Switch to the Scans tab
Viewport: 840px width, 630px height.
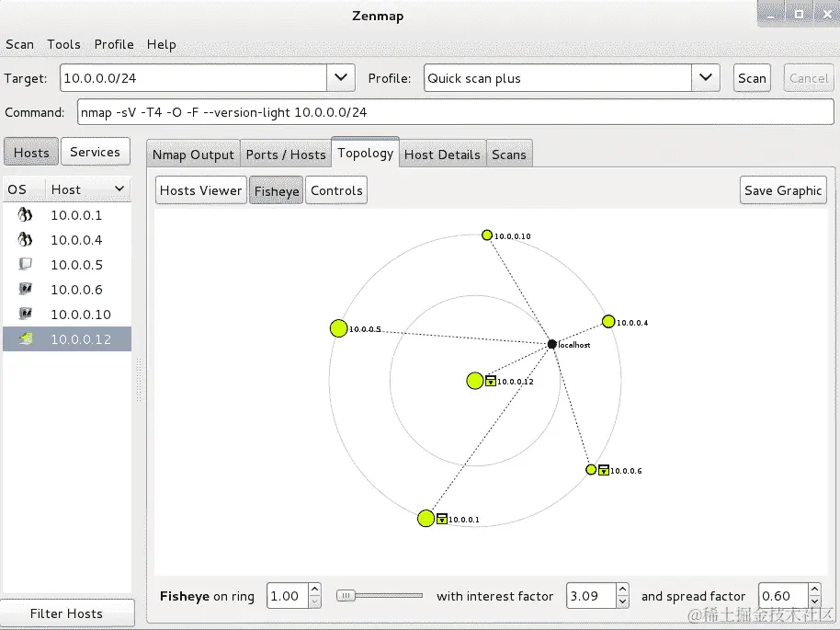[509, 155]
